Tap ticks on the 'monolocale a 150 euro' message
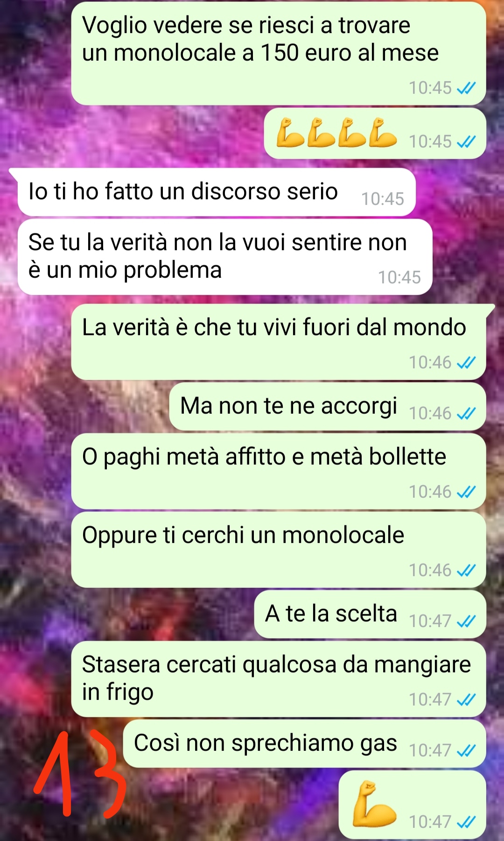Screen dimensions: 504x841 pyautogui.click(x=466, y=88)
